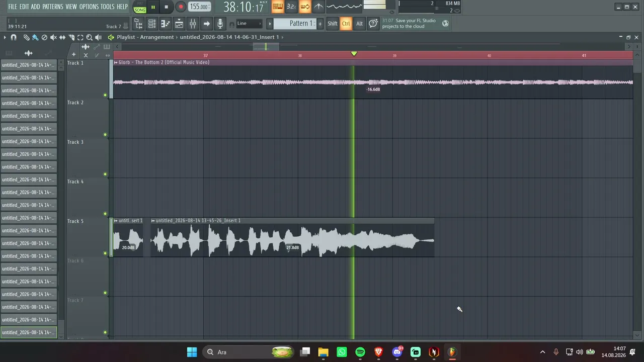Select the Slip tool in playlist
The height and width of the screenshot is (362, 644).
[x=62, y=37]
